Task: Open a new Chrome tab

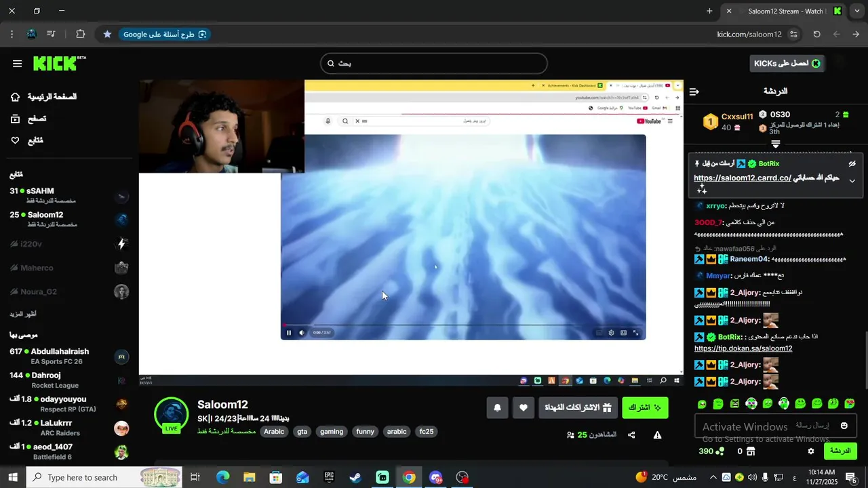Action: point(709,11)
